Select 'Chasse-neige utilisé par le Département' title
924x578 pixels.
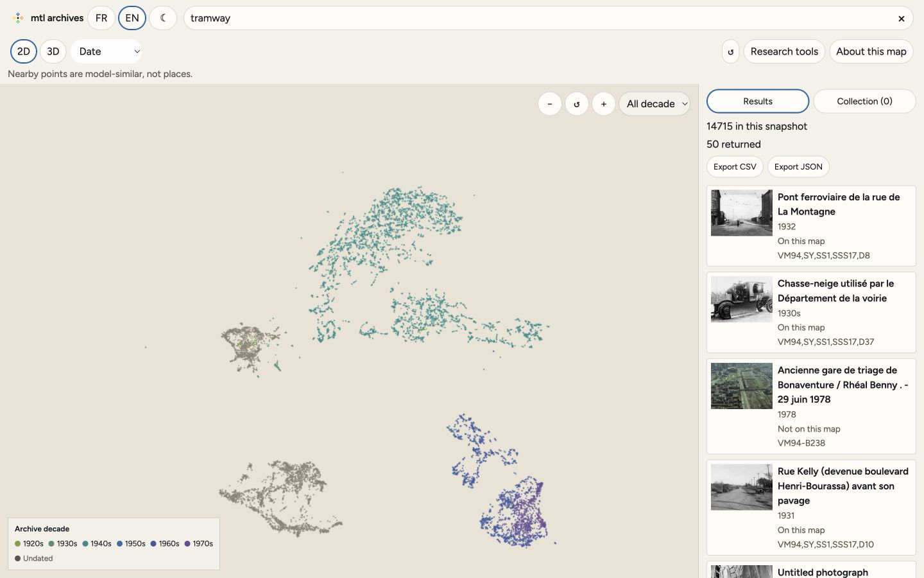pyautogui.click(x=835, y=291)
